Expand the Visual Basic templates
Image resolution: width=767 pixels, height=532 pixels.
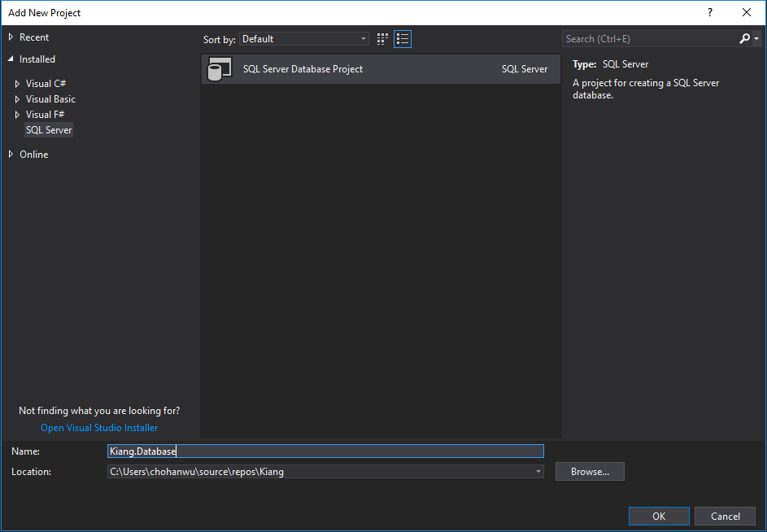[x=17, y=98]
